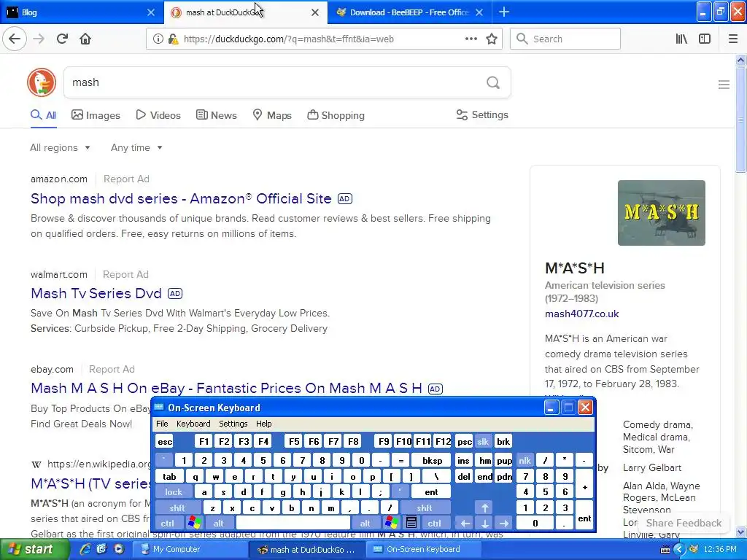Image resolution: width=747 pixels, height=560 pixels.
Task: Click the BeeBEEP tray icon
Action: click(694, 549)
